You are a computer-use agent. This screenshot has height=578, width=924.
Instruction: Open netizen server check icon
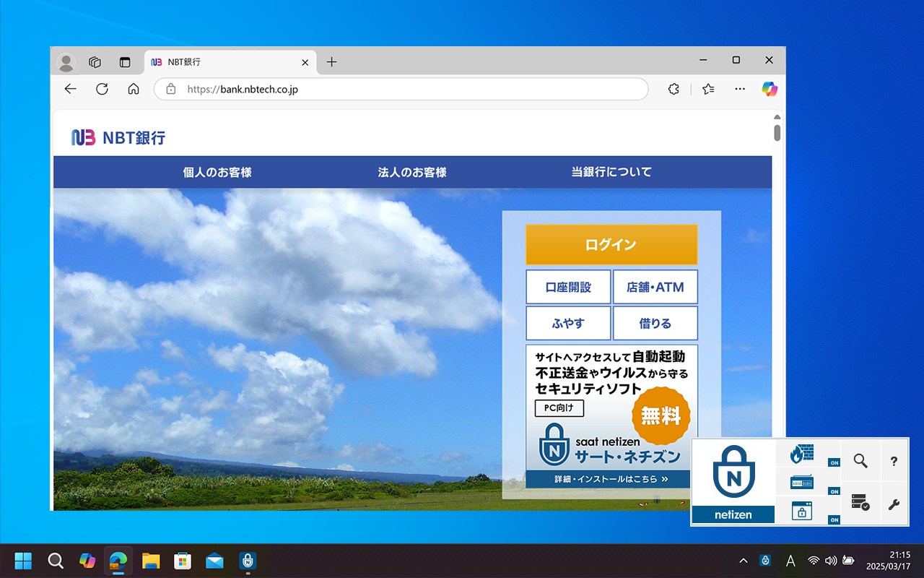(x=860, y=502)
